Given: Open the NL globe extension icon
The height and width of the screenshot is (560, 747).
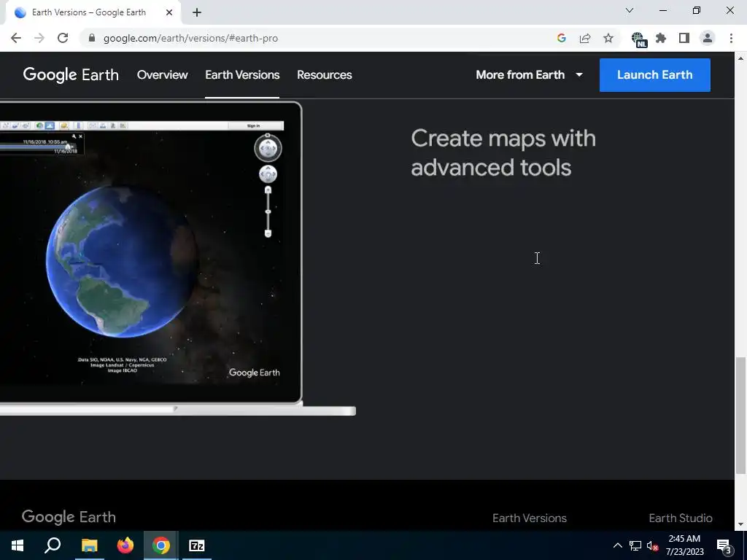Looking at the screenshot, I should [638, 39].
